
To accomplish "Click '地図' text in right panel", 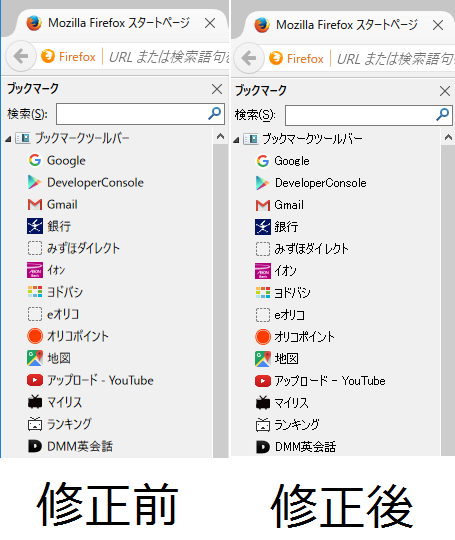I will tap(286, 359).
